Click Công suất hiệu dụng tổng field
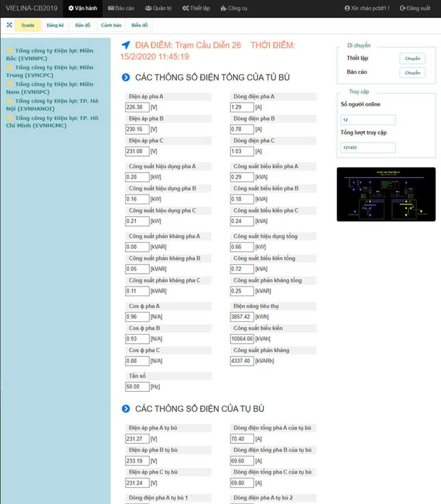This screenshot has height=504, width=441. pos(242,247)
